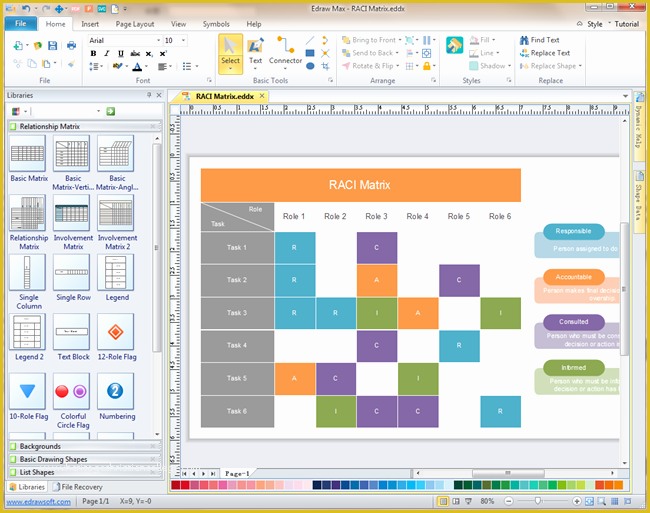Open the File menu
This screenshot has height=513, width=650.
(x=21, y=24)
